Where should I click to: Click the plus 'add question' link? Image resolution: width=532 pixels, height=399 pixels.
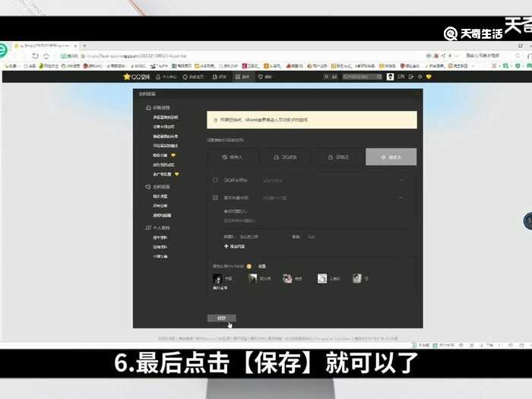point(234,246)
